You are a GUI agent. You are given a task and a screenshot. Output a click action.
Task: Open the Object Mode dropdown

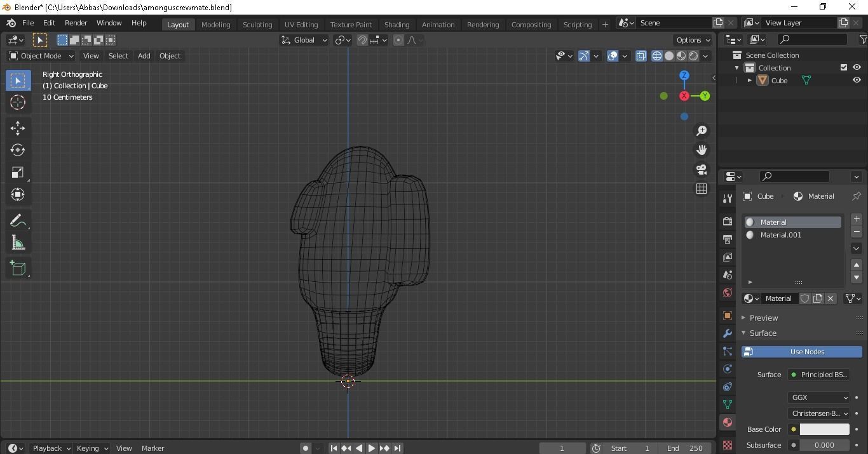click(x=41, y=56)
